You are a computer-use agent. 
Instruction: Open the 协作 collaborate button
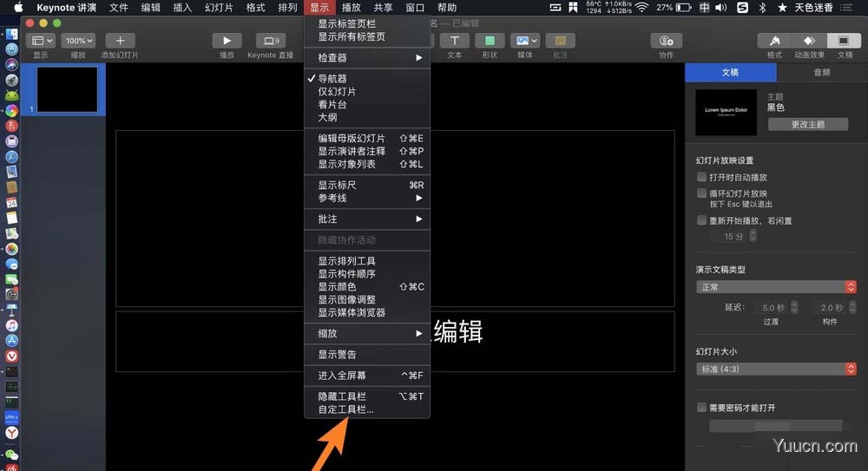coord(666,41)
